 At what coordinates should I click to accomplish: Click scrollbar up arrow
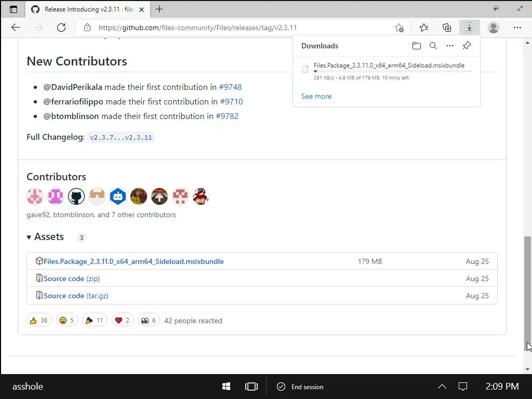[527, 43]
